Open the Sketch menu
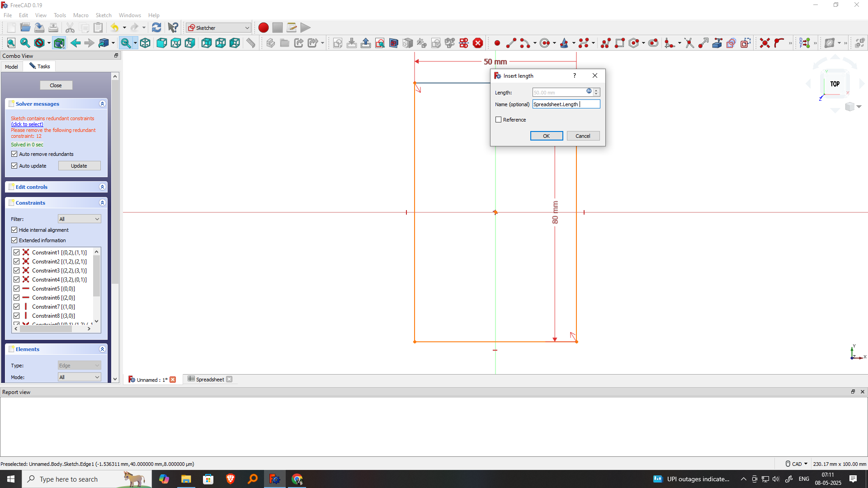The width and height of the screenshot is (868, 488). (104, 15)
